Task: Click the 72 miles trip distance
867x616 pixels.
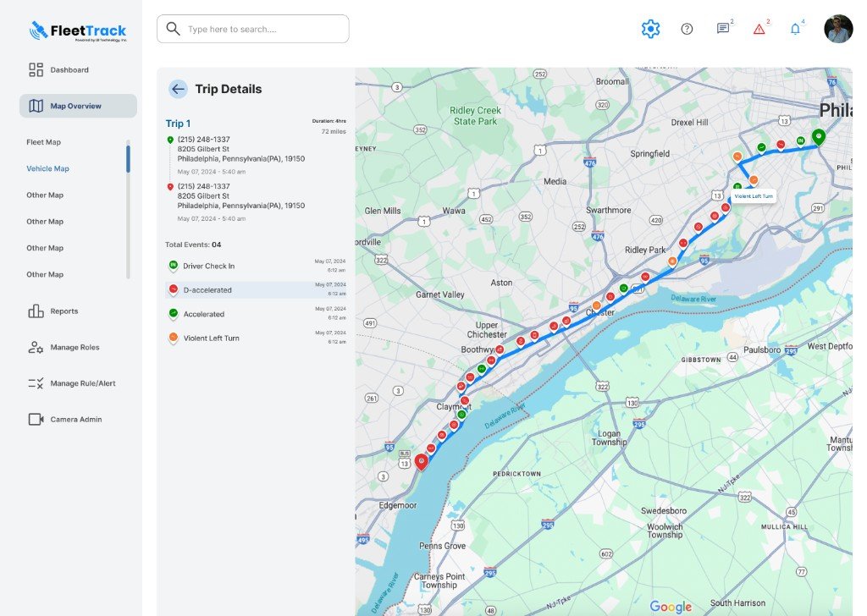Action: (334, 131)
